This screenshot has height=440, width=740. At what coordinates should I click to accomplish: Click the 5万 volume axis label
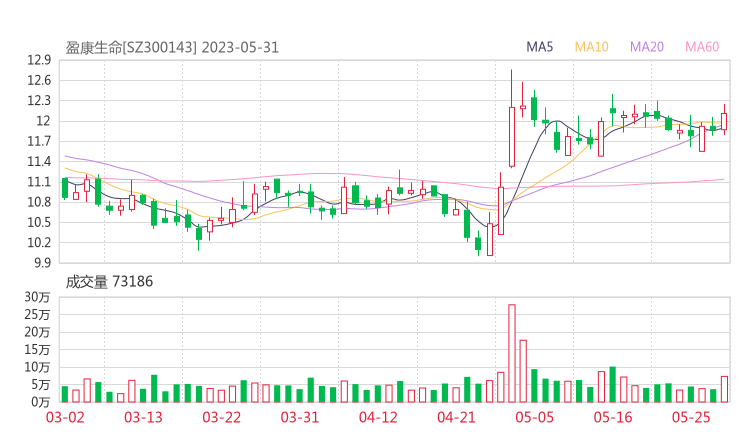(x=41, y=385)
